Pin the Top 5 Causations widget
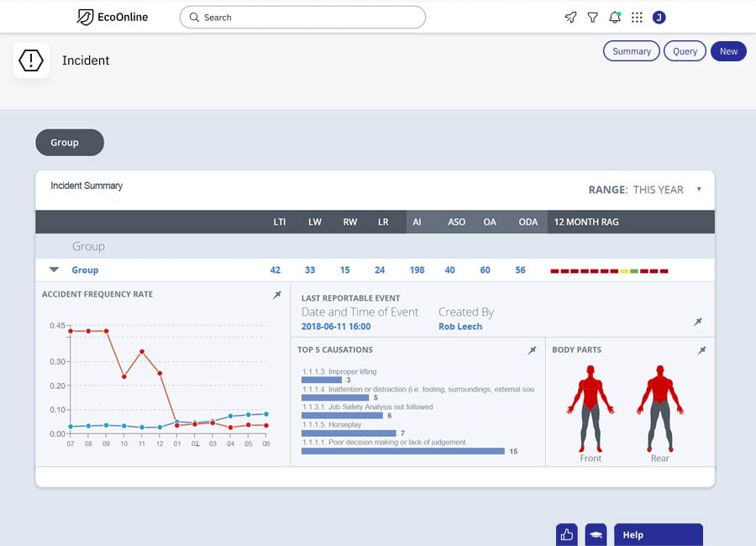This screenshot has height=546, width=756. pyautogui.click(x=532, y=350)
